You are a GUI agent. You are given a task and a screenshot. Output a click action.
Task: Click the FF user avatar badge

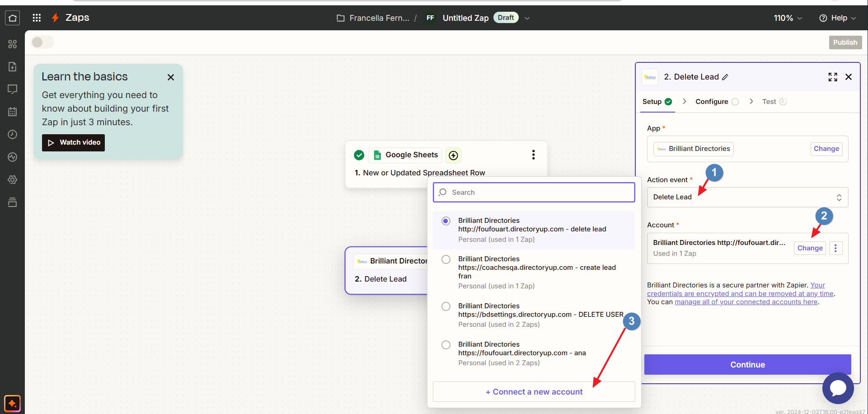click(430, 18)
